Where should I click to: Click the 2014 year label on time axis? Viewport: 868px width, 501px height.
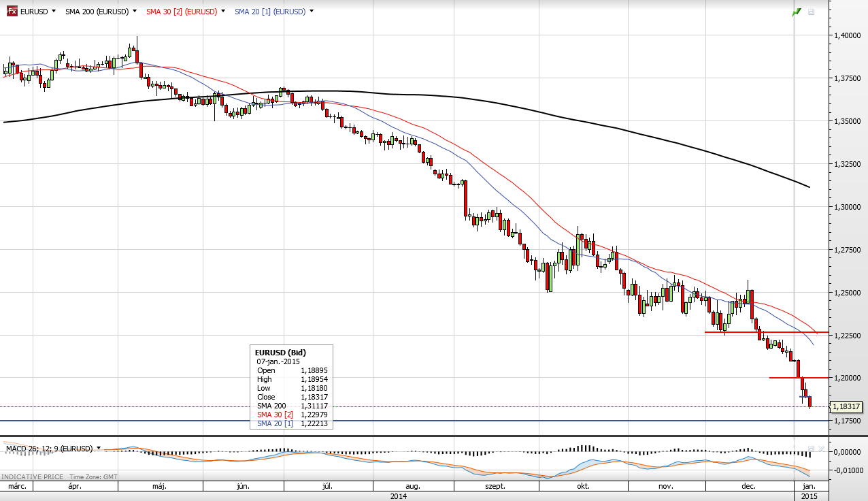coord(399,496)
